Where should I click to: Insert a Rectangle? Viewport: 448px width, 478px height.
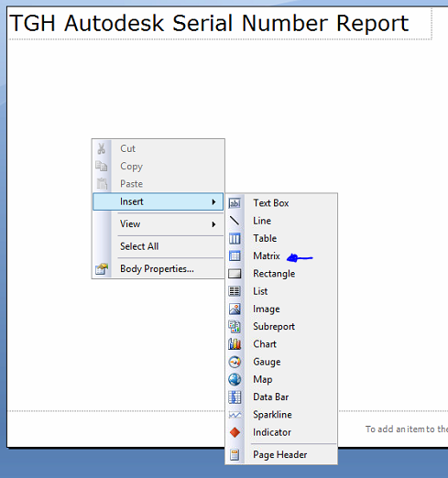281,274
